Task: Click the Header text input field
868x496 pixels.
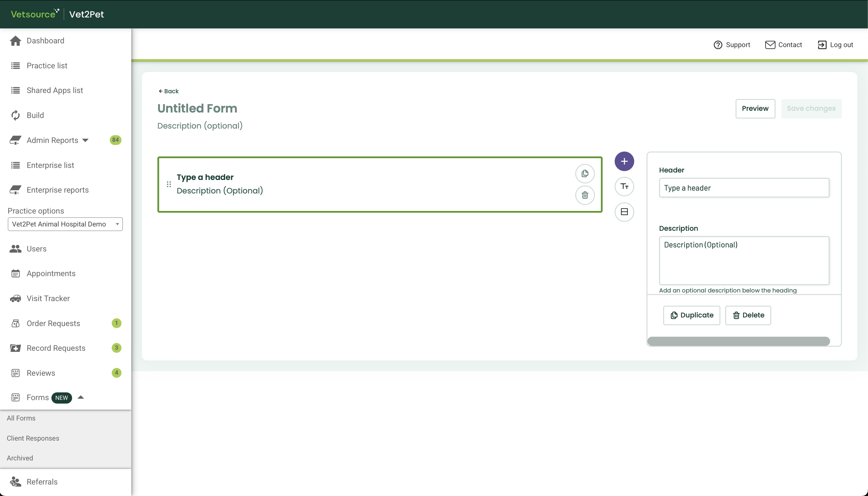Action: click(x=744, y=188)
